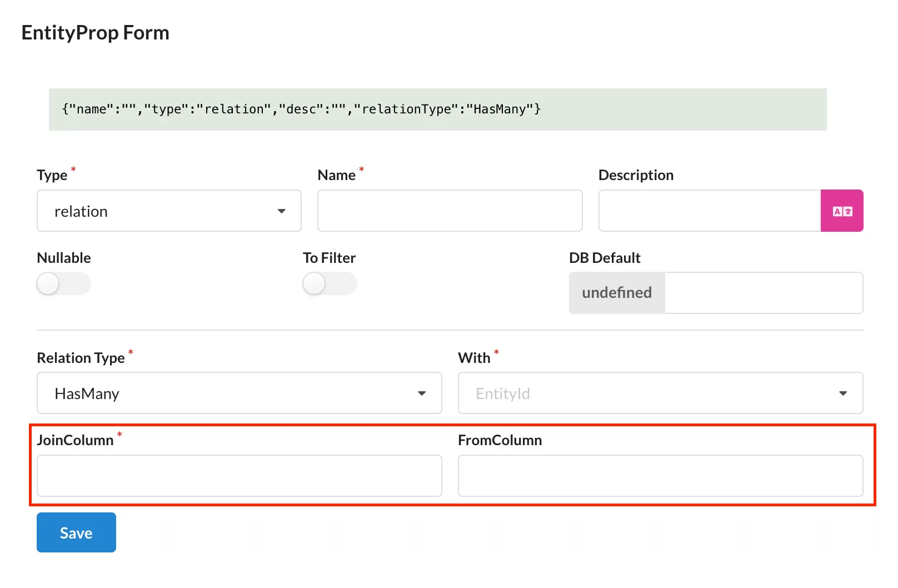The image size is (898, 588).
Task: Click the Nullable label text
Action: click(64, 258)
